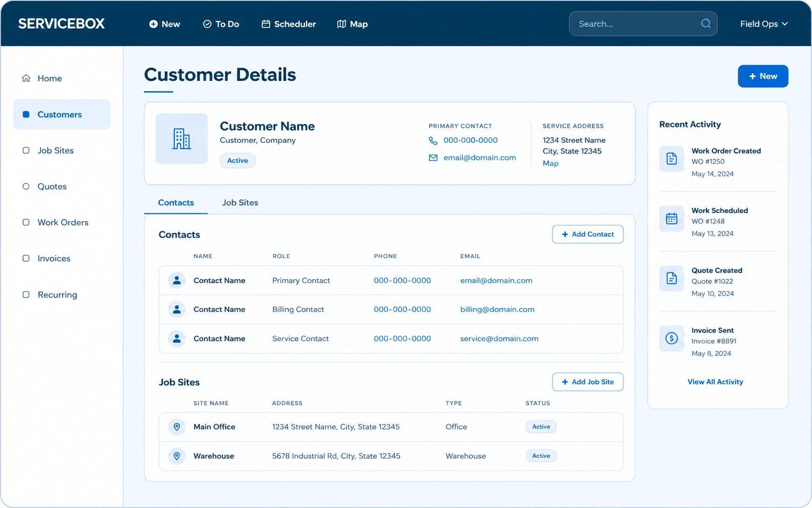Click 5678 Industrial Rd address text

click(336, 456)
